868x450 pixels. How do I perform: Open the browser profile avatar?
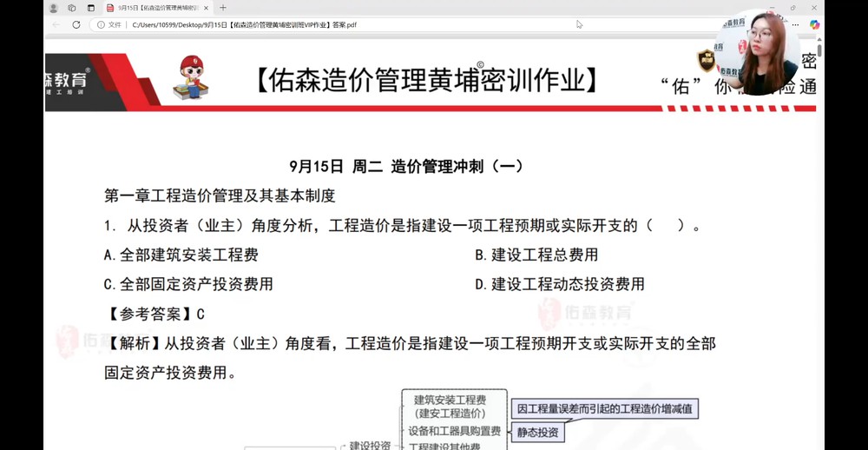(53, 8)
